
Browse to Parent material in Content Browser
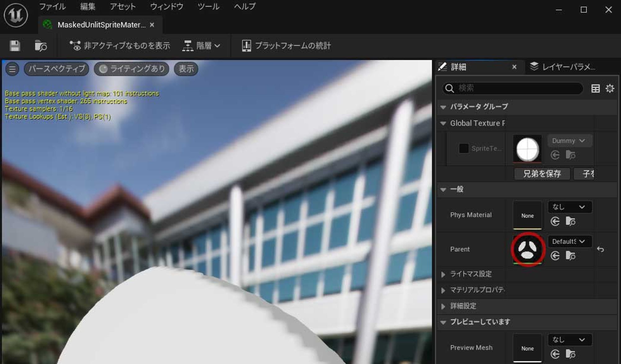point(571,256)
